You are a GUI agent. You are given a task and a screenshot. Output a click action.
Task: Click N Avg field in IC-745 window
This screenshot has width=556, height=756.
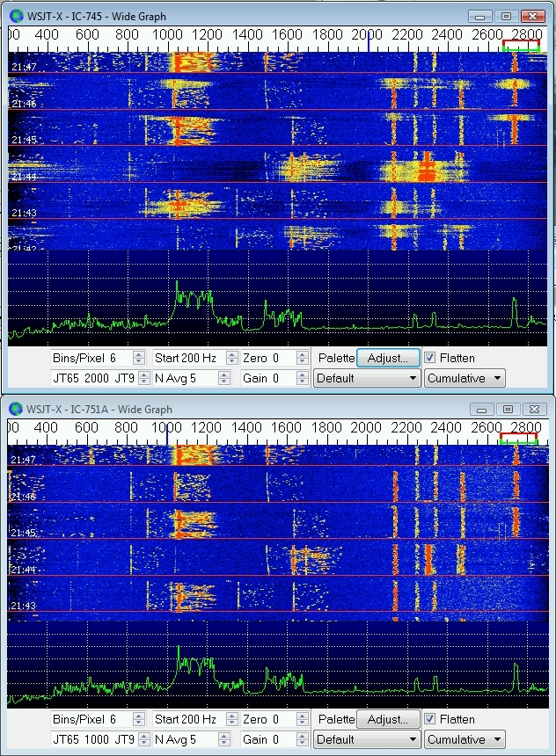point(187,379)
